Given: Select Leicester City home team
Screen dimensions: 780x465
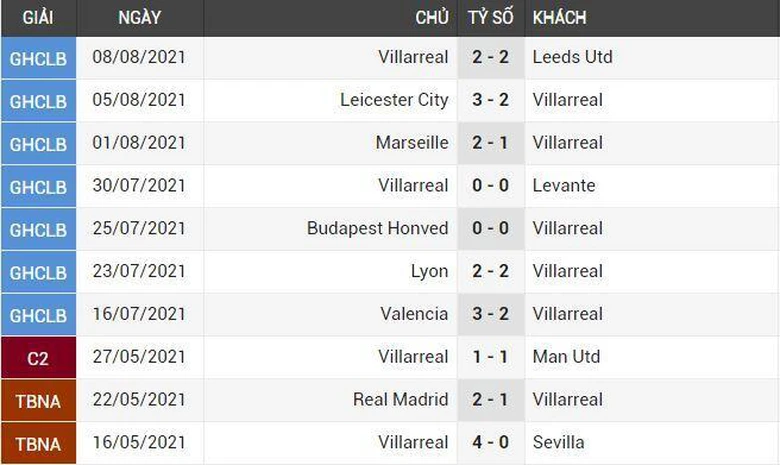Looking at the screenshot, I should (394, 100).
